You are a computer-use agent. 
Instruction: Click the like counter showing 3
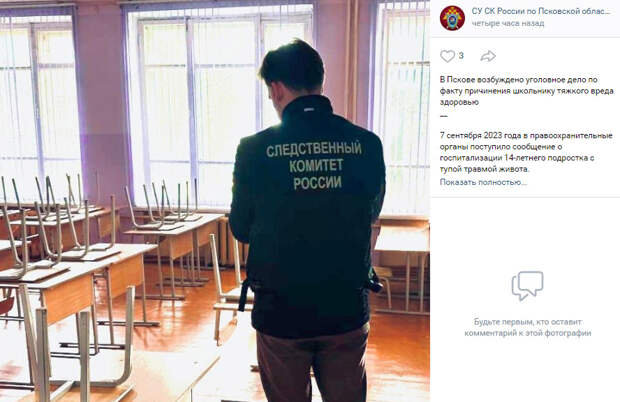click(x=461, y=56)
